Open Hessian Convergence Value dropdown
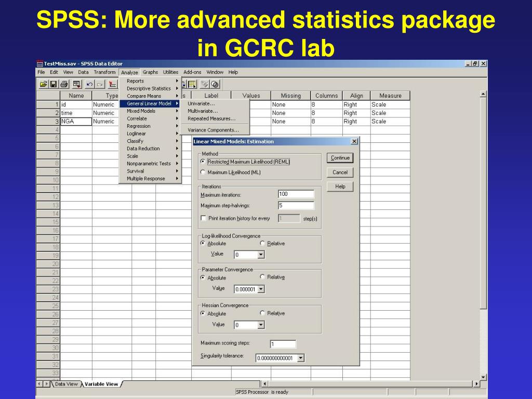Image resolution: width=532 pixels, height=399 pixels. [261, 325]
